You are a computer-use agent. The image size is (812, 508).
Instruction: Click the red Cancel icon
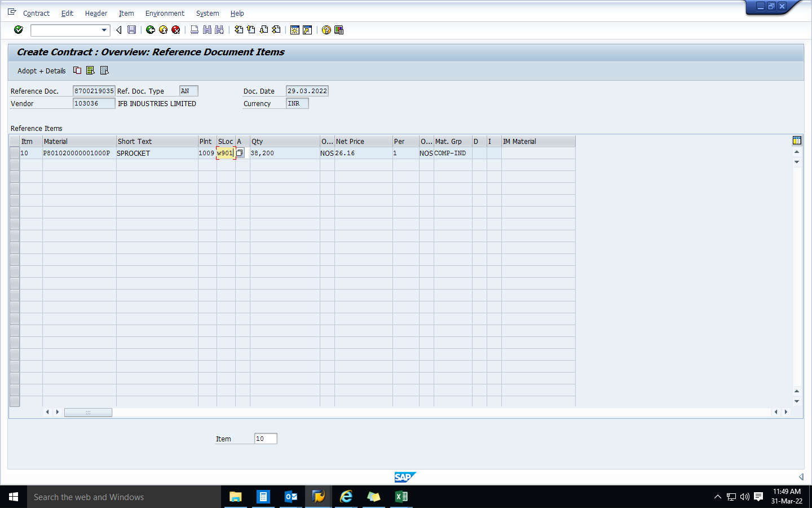[x=176, y=30]
